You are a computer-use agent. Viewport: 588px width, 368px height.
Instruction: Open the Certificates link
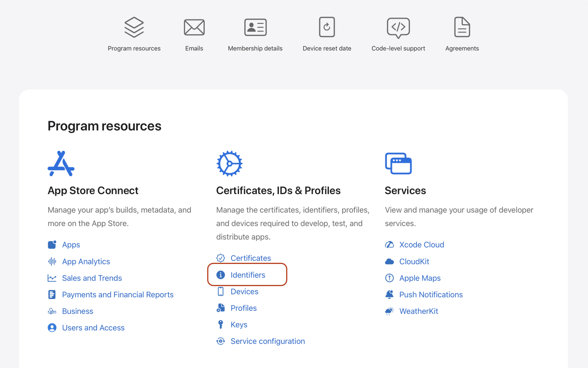250,258
